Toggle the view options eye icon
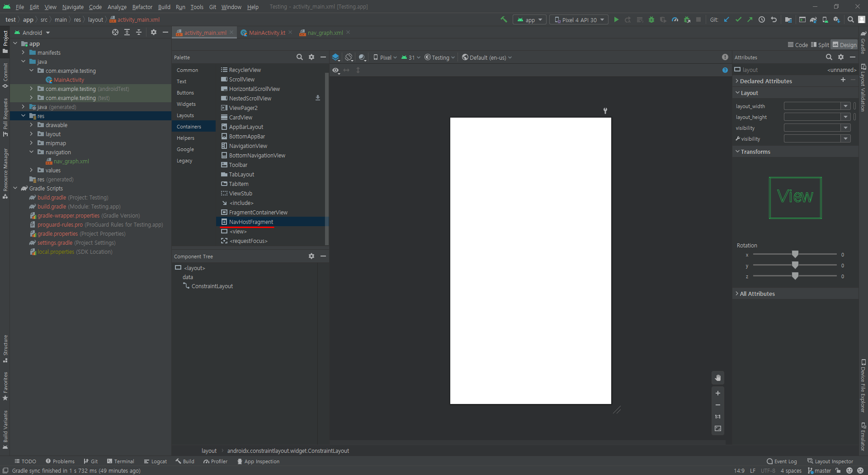Screen dimensions: 868x475 pyautogui.click(x=335, y=70)
